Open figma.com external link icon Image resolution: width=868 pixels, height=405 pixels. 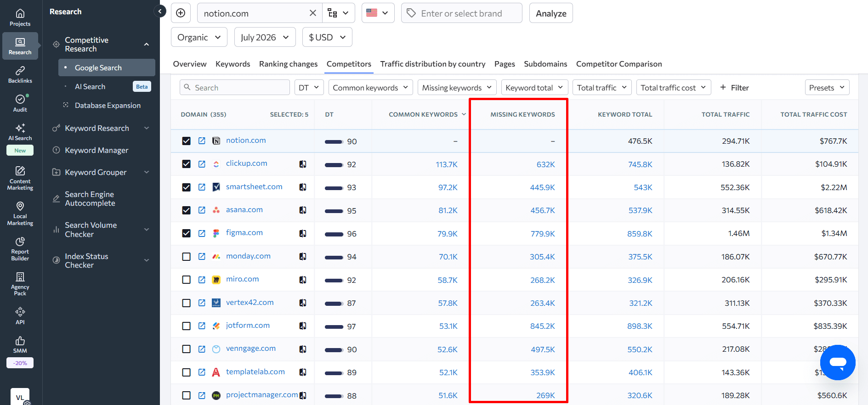202,233
